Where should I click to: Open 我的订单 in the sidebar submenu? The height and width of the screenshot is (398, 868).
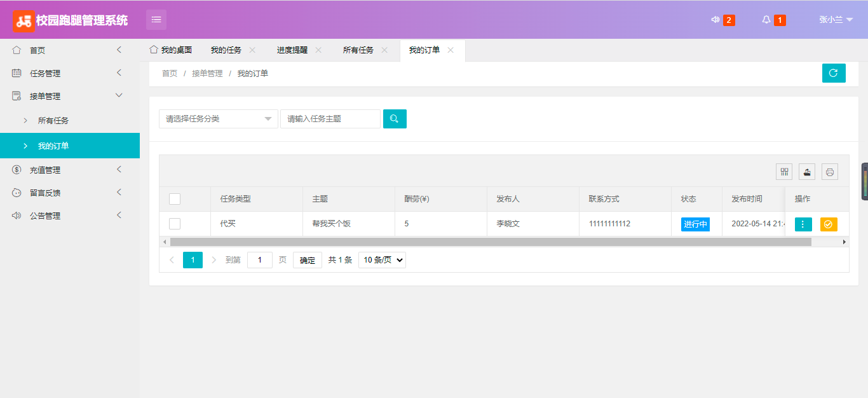click(70, 146)
